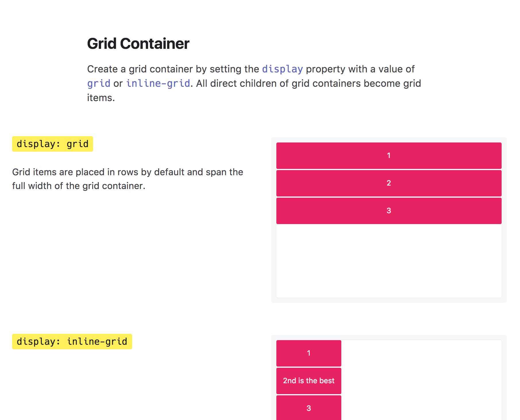Click the yellow display: grid label
The height and width of the screenshot is (420, 520).
(x=53, y=144)
